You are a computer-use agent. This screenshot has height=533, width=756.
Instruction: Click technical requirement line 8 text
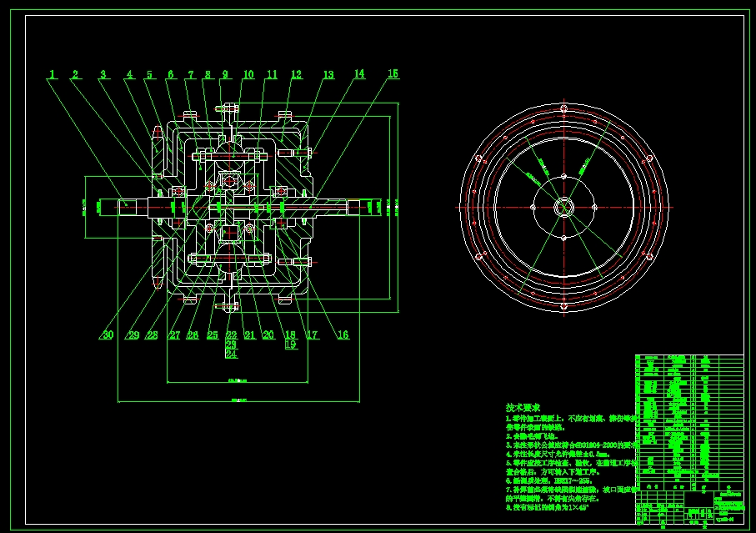(x=548, y=507)
